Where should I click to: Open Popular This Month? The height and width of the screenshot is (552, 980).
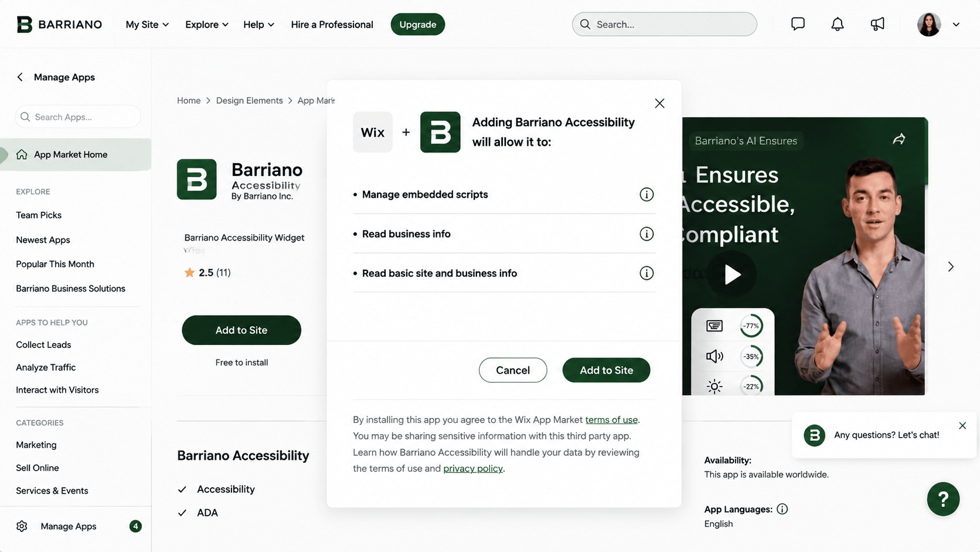[x=55, y=264]
